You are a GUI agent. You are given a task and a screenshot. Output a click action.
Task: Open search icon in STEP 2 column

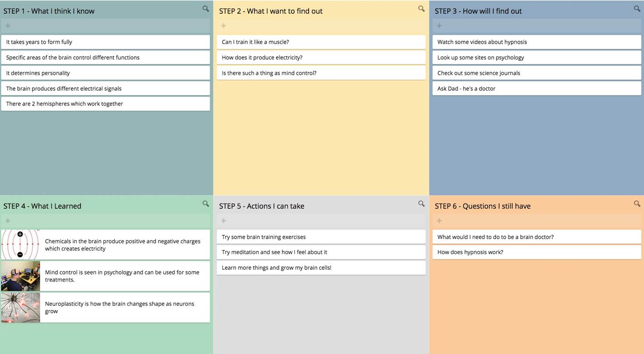(421, 9)
